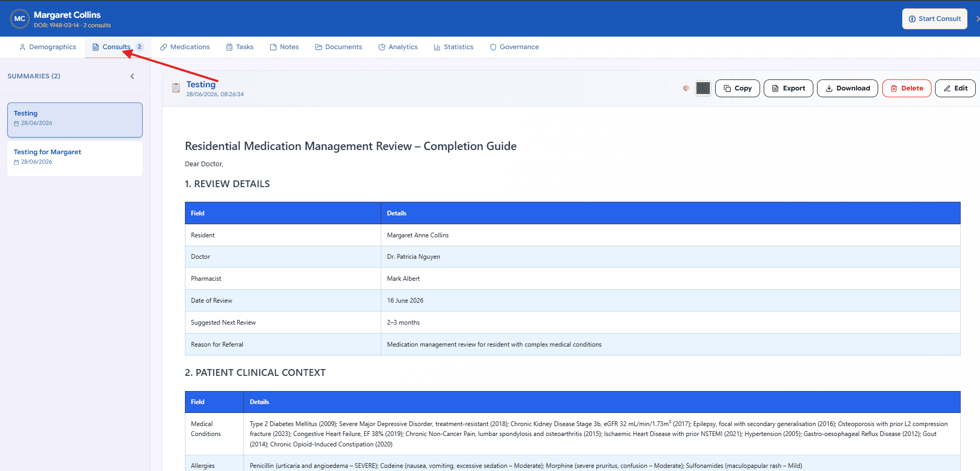Open the Governance tab
This screenshot has width=980, height=471.
point(515,47)
